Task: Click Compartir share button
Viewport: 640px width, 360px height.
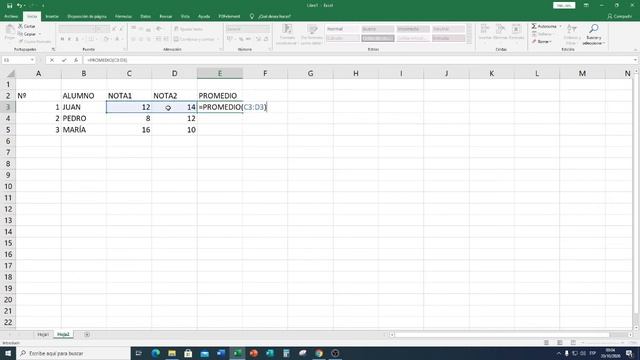Action: (620, 16)
